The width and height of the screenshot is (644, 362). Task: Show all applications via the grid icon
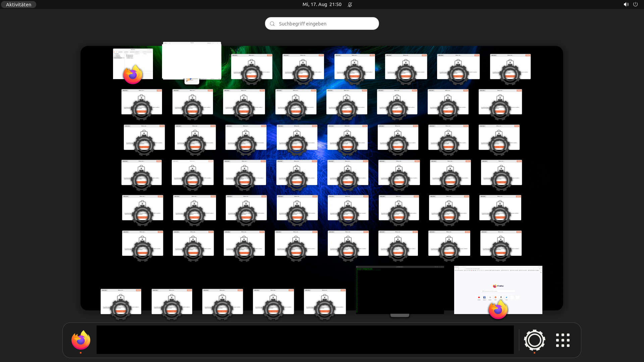(x=562, y=340)
